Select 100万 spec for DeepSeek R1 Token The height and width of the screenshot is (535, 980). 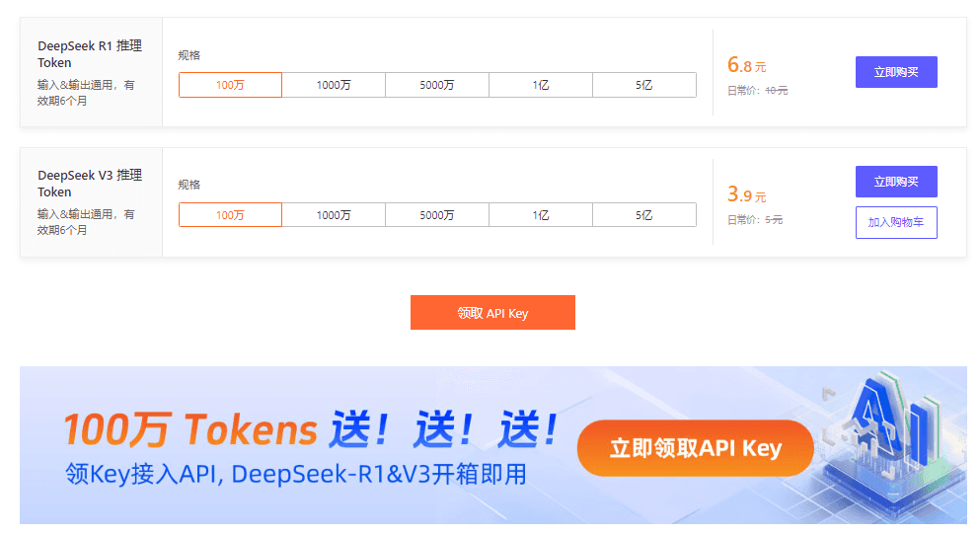point(230,85)
